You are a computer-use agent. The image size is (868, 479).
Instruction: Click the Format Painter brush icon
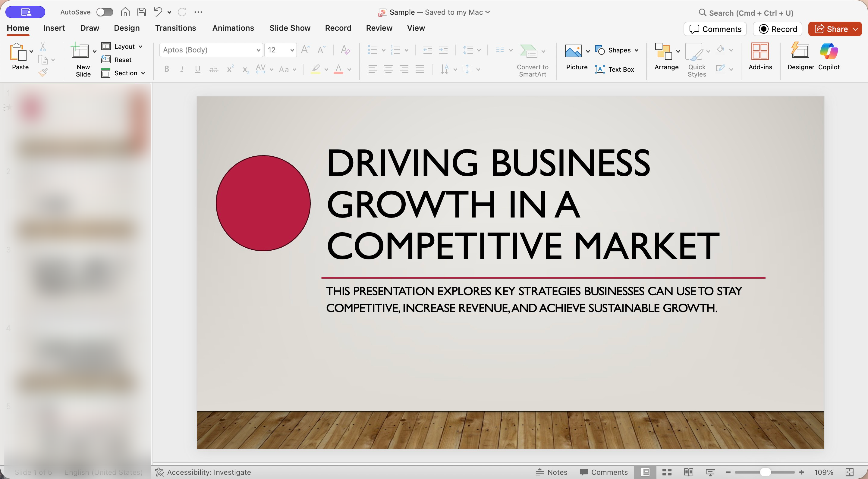click(43, 72)
